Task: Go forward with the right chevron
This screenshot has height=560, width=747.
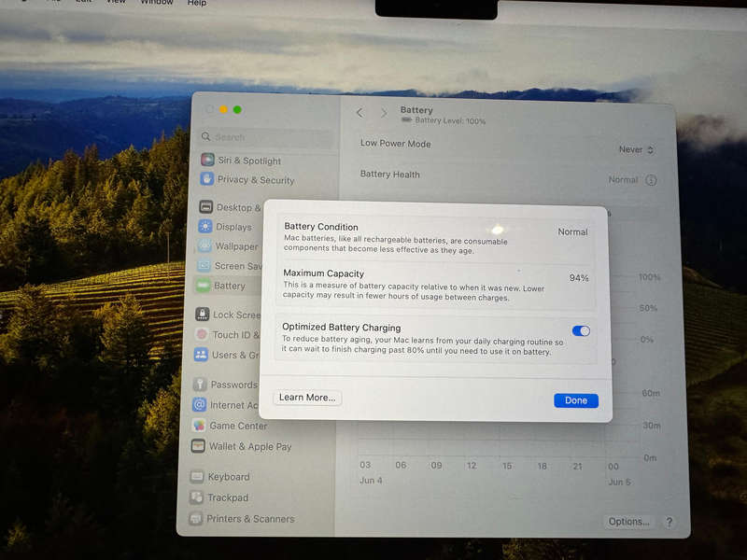Action: click(x=384, y=113)
